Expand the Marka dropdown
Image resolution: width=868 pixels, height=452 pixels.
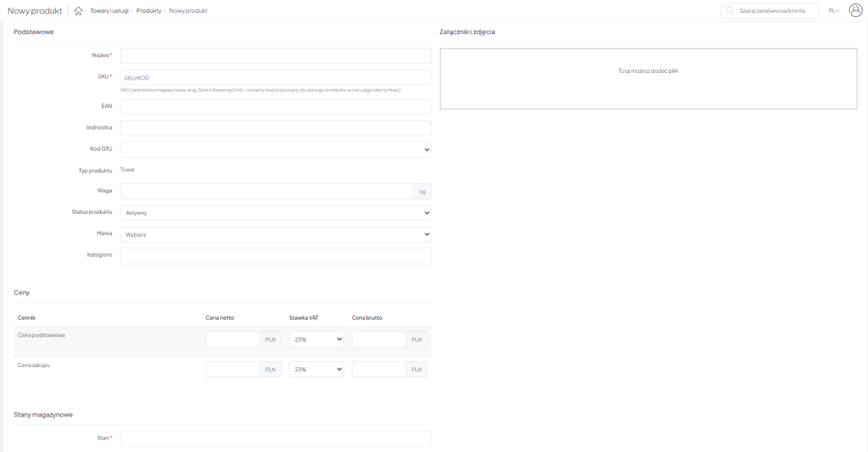[x=275, y=234]
